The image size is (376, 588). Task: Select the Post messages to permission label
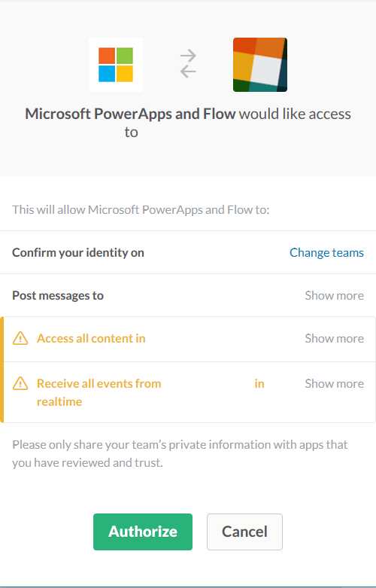click(x=58, y=295)
